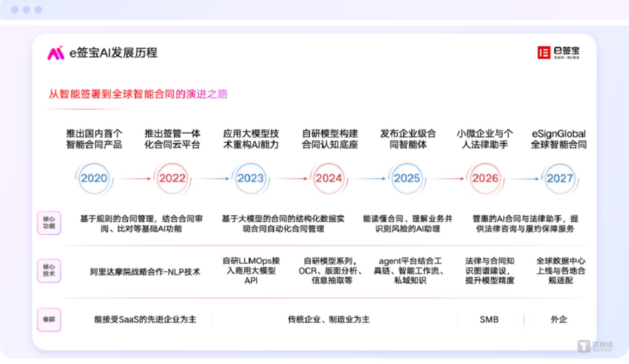Select heading eSignGlobal 全球智能合同

tap(559, 139)
